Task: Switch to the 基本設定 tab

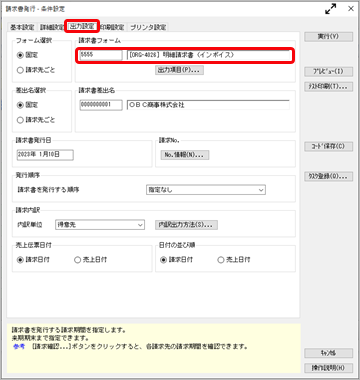Action: (22, 27)
